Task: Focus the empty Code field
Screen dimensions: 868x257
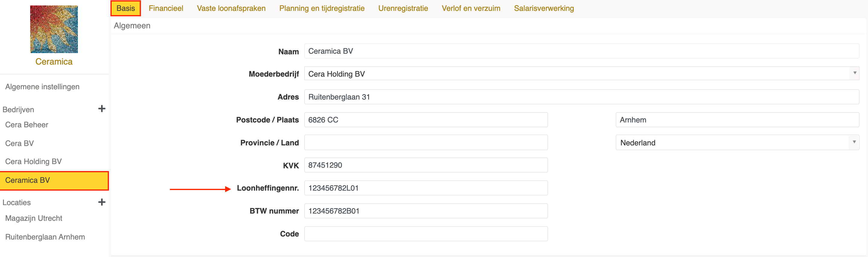Action: (x=426, y=234)
